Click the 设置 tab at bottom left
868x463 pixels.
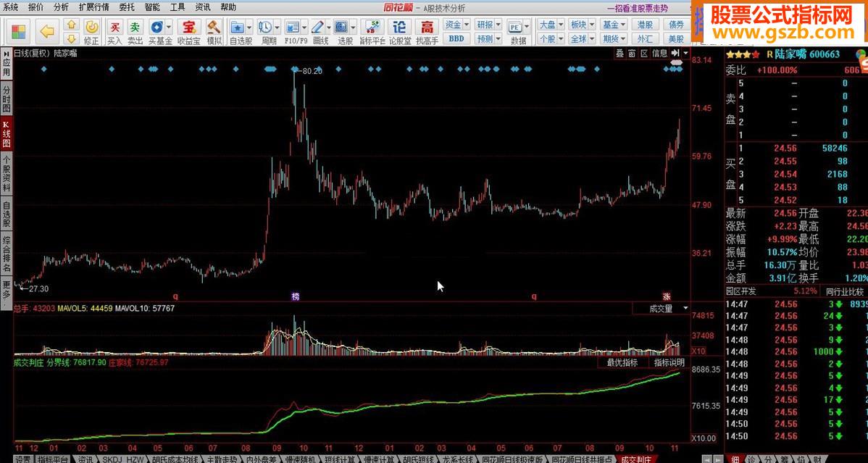tap(23, 459)
